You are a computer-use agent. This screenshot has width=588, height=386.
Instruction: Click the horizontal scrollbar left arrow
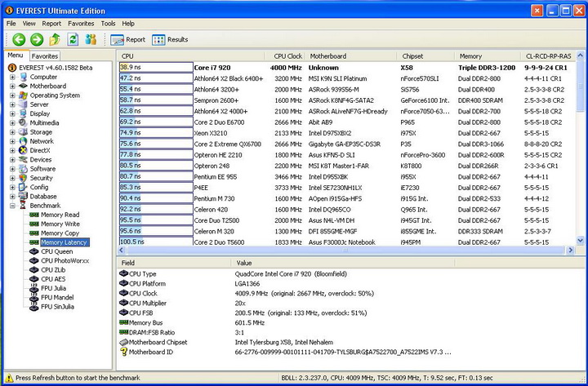coord(122,250)
